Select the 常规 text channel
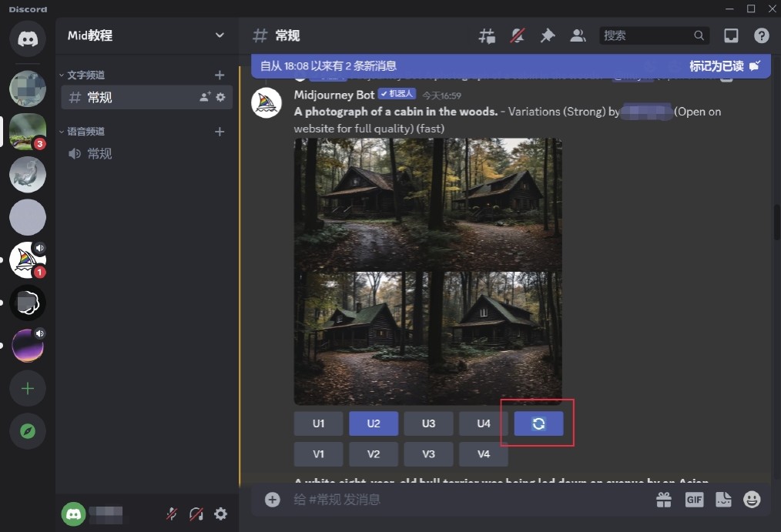This screenshot has height=532, width=781. pyautogui.click(x=147, y=98)
